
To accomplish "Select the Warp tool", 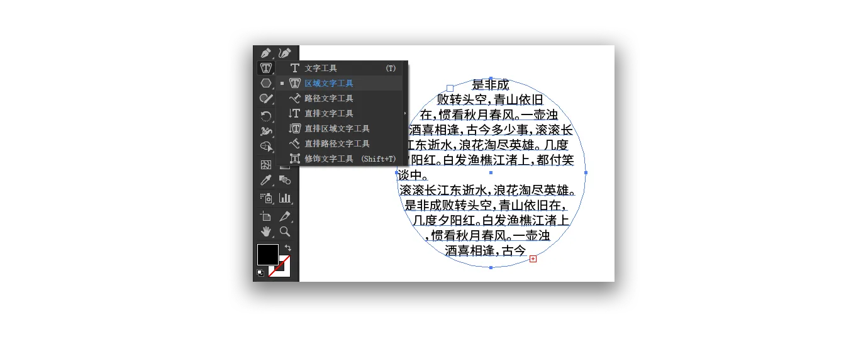I will coord(266,131).
